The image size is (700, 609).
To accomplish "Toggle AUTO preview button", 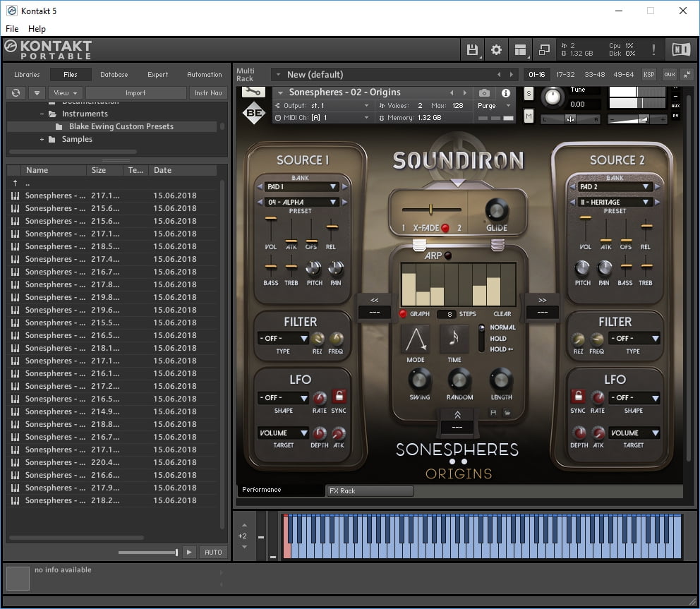I will pos(213,553).
